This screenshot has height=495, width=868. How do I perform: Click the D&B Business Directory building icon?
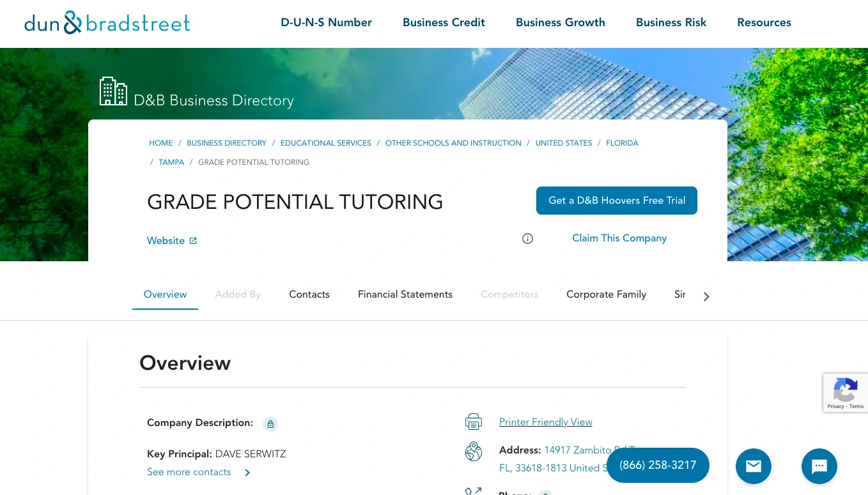point(113,91)
